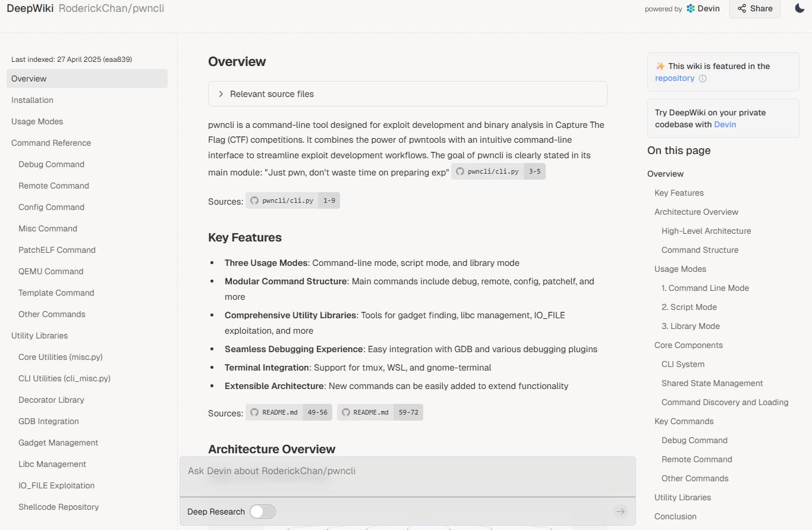This screenshot has height=530, width=812.
Task: Click the info icon beside the repository link
Action: click(x=703, y=78)
